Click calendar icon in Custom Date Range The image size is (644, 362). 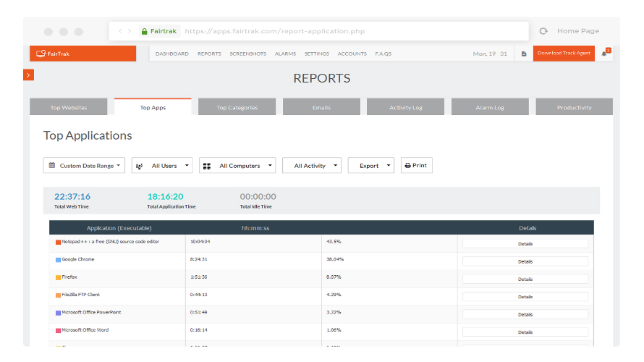(x=52, y=165)
